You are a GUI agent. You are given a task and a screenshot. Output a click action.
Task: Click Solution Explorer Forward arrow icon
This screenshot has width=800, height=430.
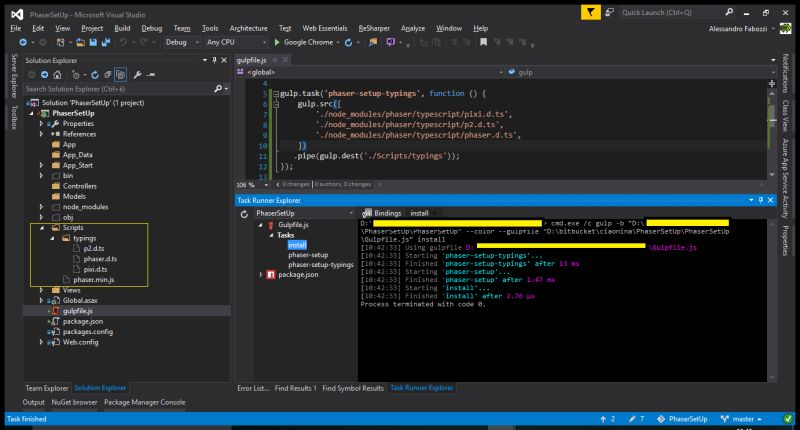(x=44, y=75)
